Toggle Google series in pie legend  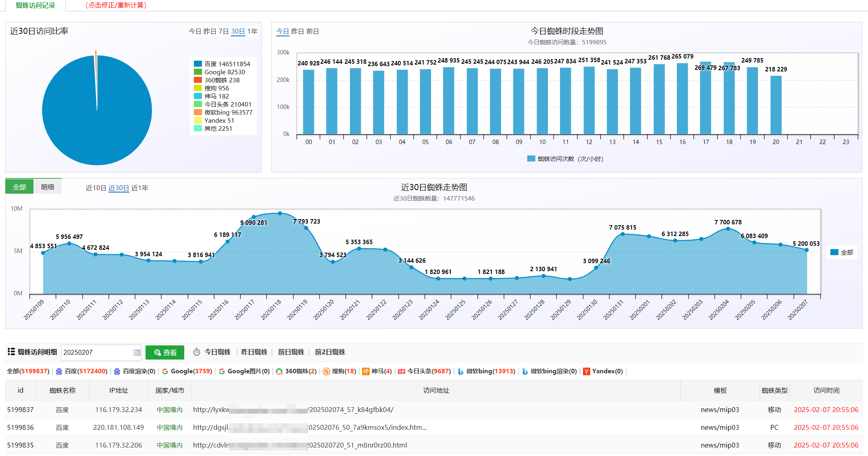coord(219,72)
